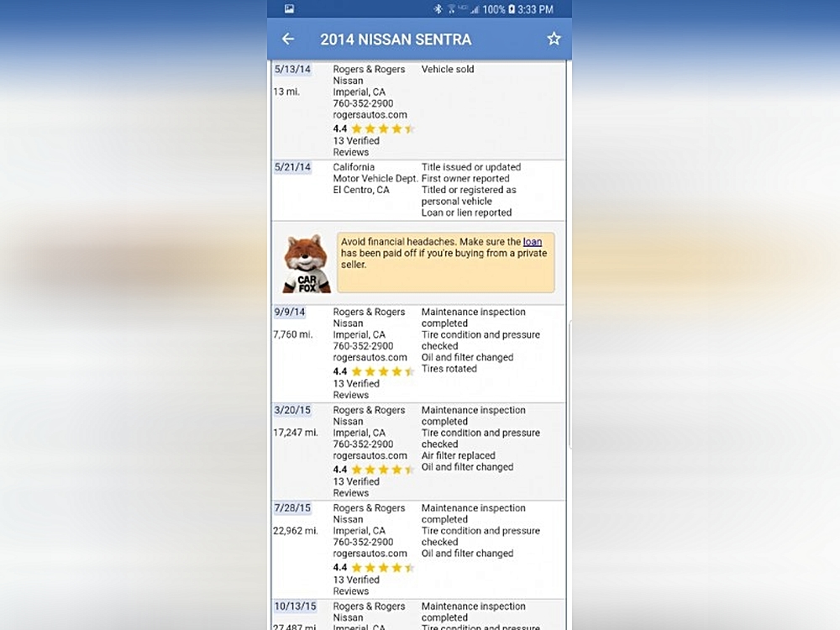This screenshot has height=630, width=840.
Task: Click 'El Centro, CA' location
Action: (x=361, y=190)
